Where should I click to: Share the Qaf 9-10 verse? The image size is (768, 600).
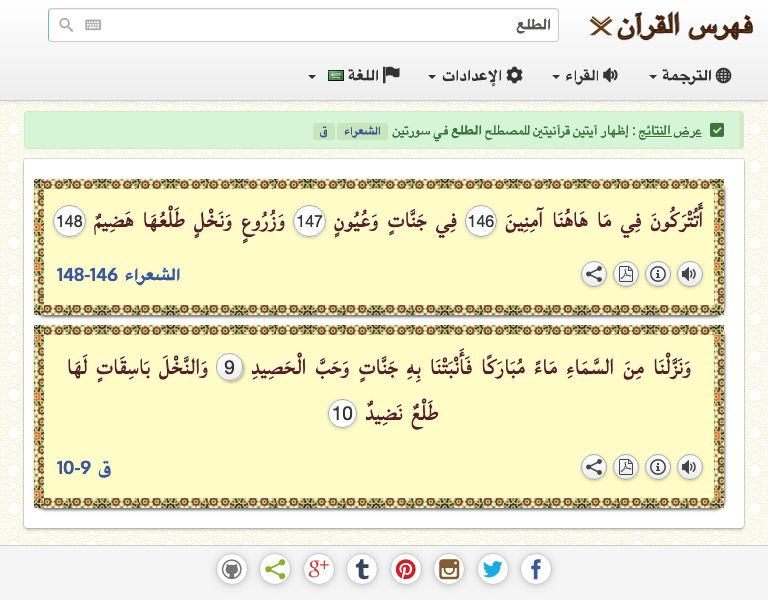pyautogui.click(x=594, y=467)
